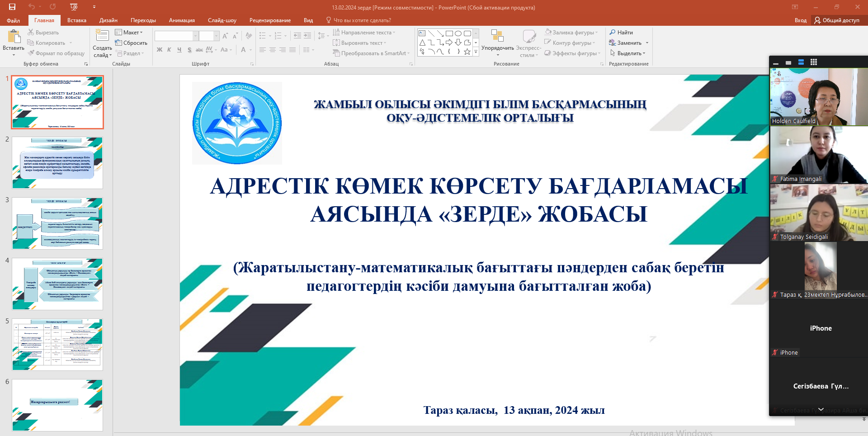
Task: Open the Упорядочить arrange dropdown
Action: point(498,43)
